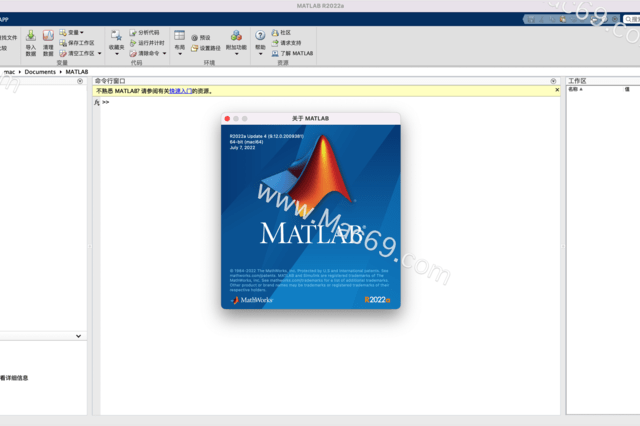Close the About MATLAB (关于 MATLAB) dialog
This screenshot has width=640, height=426.
[x=227, y=119]
